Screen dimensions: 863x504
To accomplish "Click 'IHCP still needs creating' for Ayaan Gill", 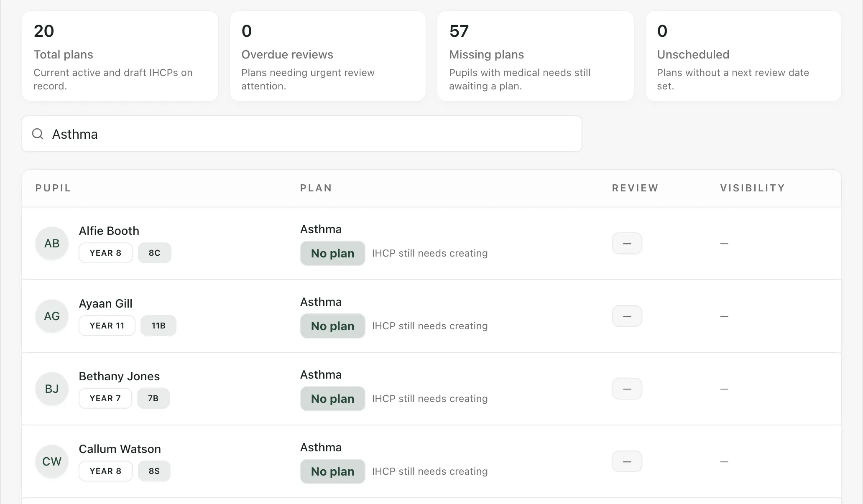I will 430,326.
